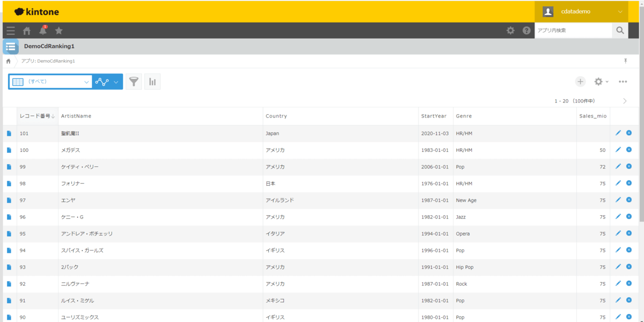Edit record 101 with pencil icon

click(618, 133)
